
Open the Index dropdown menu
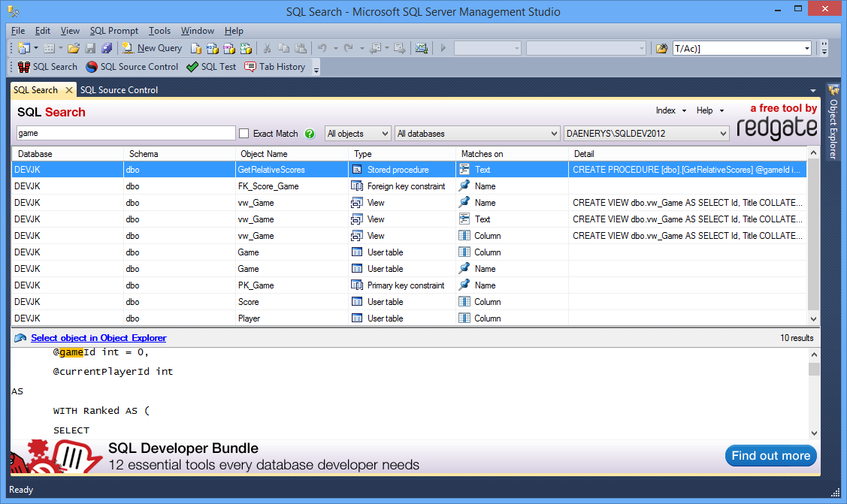coord(671,110)
